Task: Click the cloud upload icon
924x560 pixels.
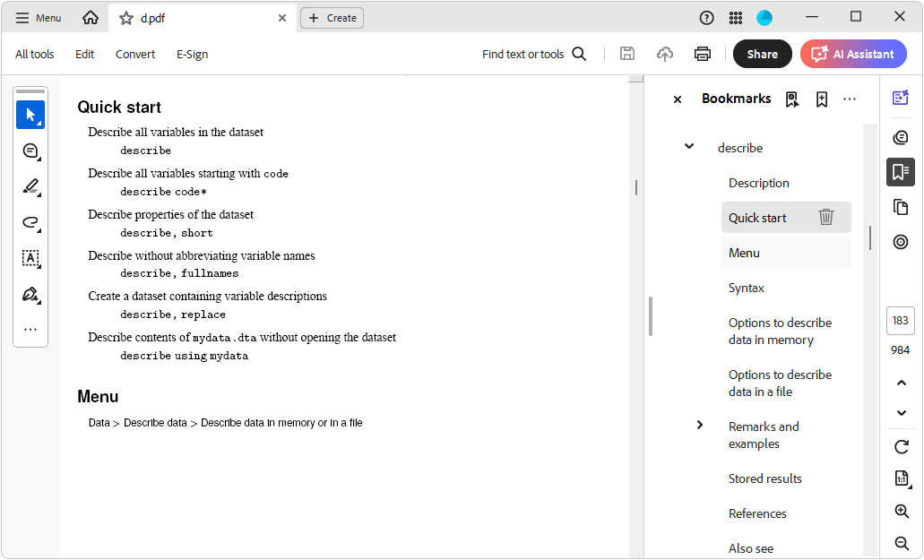Action: [665, 54]
